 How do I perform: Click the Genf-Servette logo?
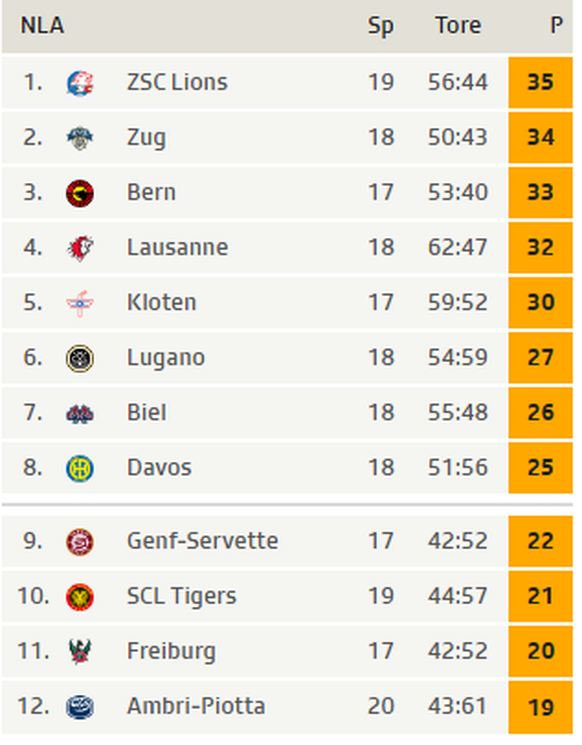pyautogui.click(x=80, y=542)
